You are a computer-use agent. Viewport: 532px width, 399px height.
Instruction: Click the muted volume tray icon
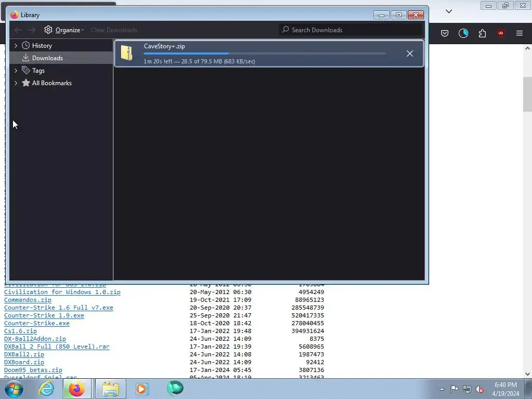480,389
